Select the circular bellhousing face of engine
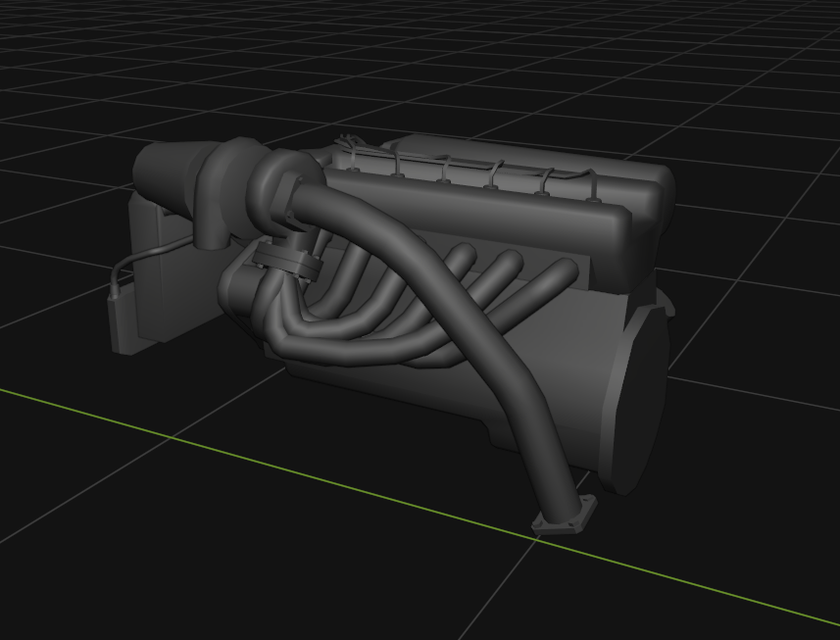 click(x=640, y=403)
